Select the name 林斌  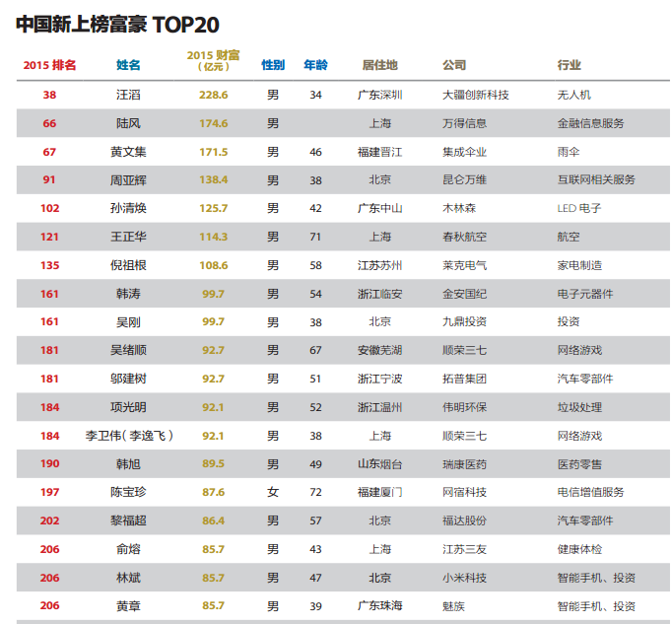point(128,578)
